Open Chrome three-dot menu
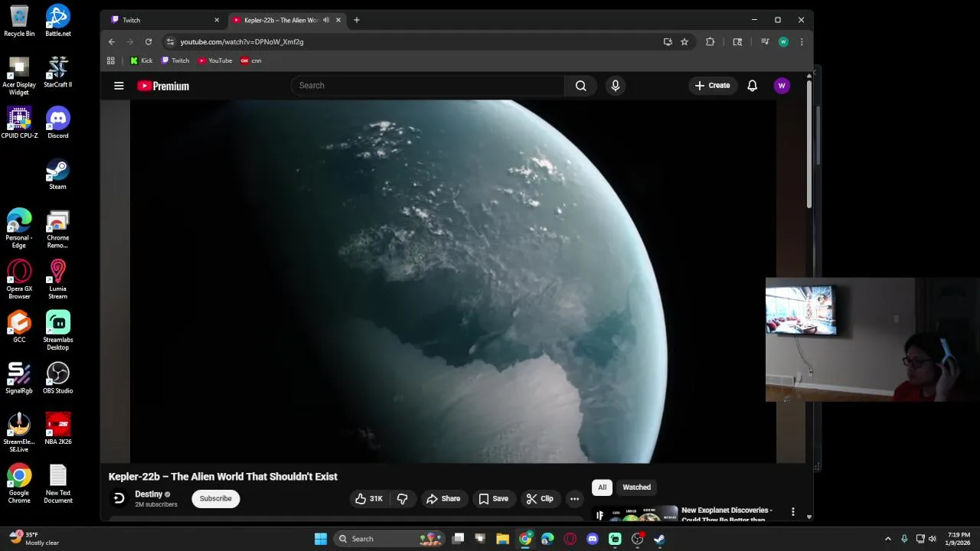Image resolution: width=980 pixels, height=551 pixels. (802, 42)
